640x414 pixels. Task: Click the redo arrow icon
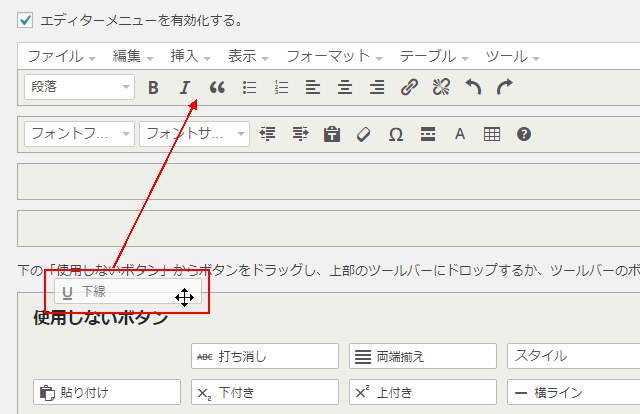(x=505, y=87)
